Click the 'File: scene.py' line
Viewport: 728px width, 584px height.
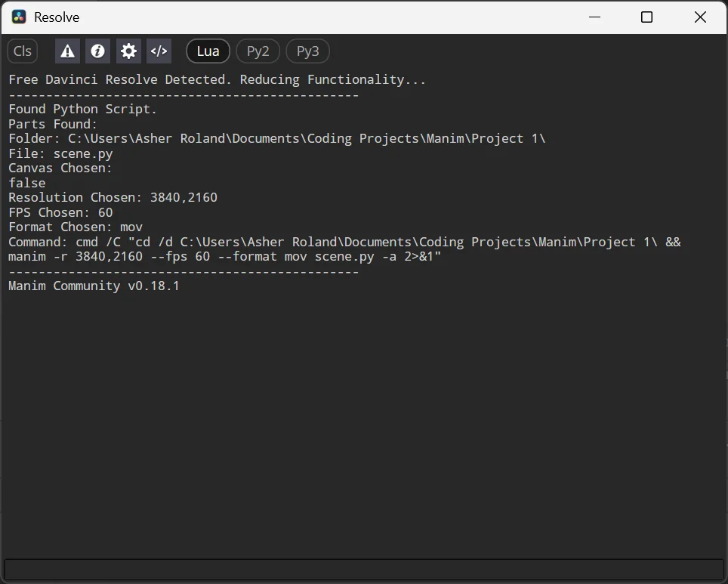[61, 153]
